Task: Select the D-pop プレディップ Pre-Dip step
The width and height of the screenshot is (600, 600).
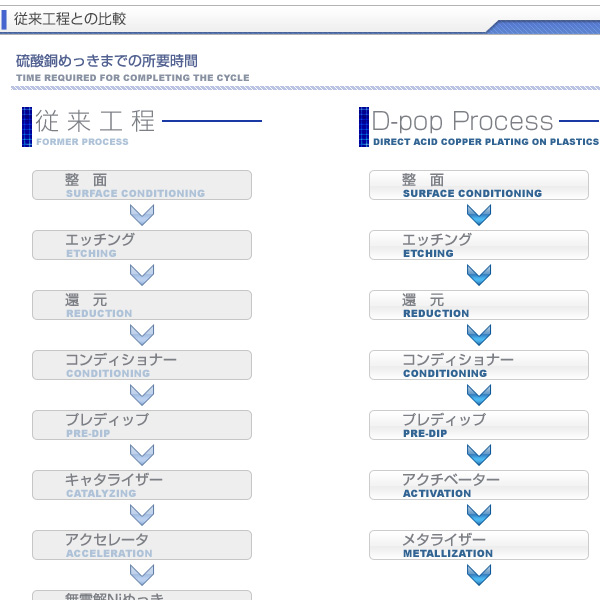Action: (x=479, y=425)
